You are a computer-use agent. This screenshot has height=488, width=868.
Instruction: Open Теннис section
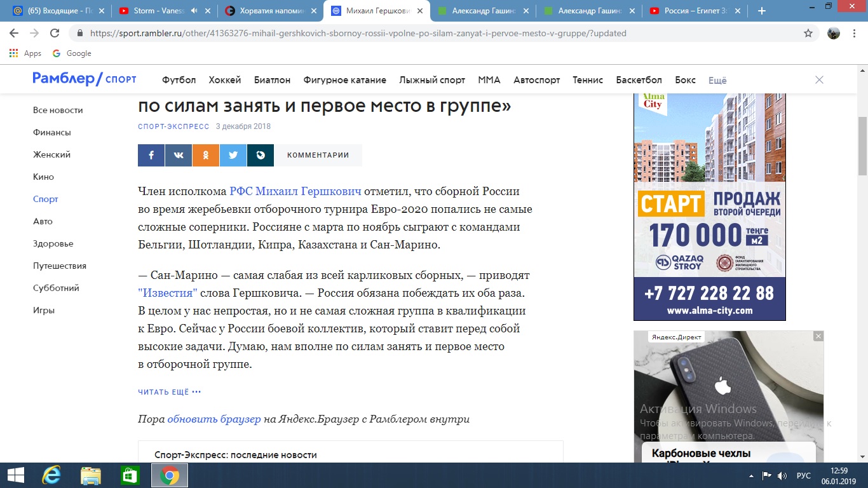pyautogui.click(x=588, y=80)
